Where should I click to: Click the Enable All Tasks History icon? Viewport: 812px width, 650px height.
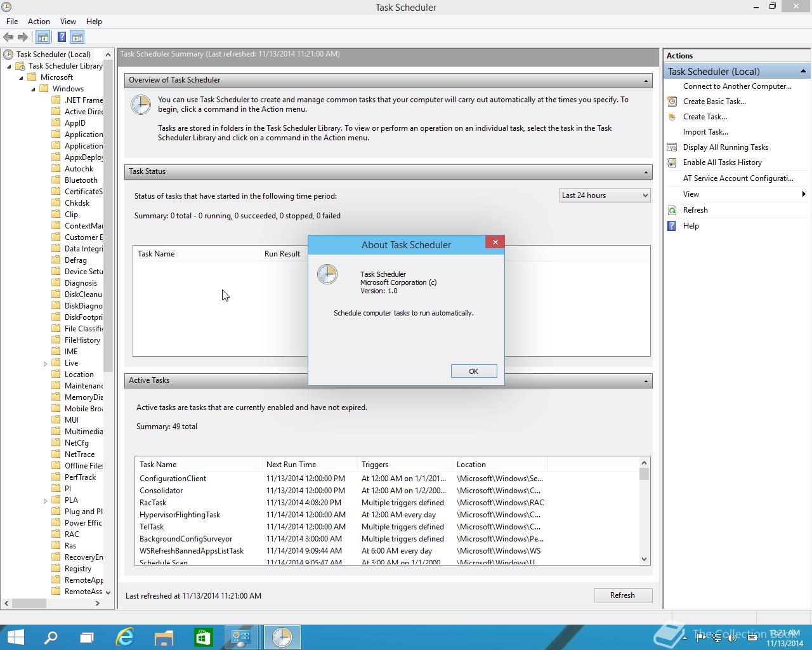pos(672,162)
